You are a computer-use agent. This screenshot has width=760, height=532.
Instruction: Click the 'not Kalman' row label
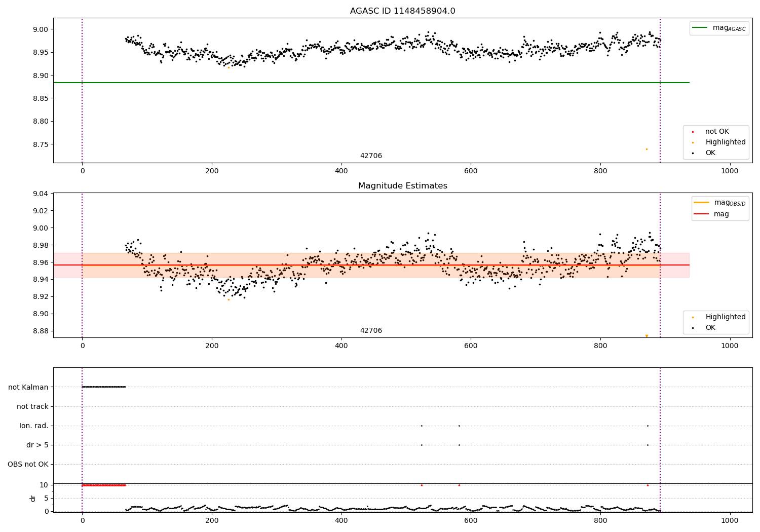pyautogui.click(x=28, y=387)
